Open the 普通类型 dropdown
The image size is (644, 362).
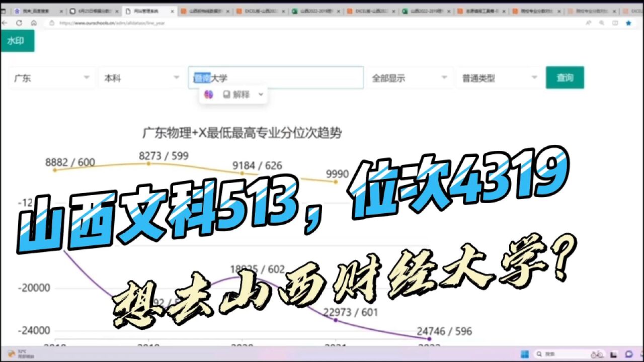coord(500,78)
